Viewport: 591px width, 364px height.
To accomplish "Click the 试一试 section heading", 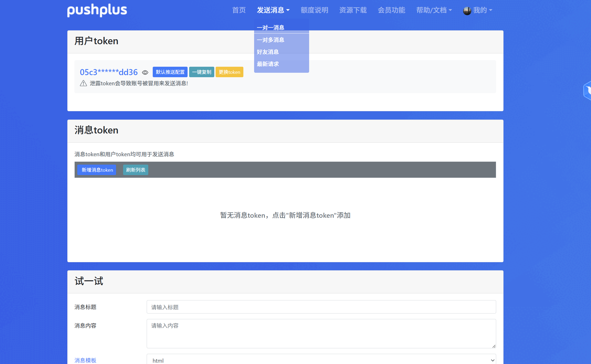I will tap(89, 281).
